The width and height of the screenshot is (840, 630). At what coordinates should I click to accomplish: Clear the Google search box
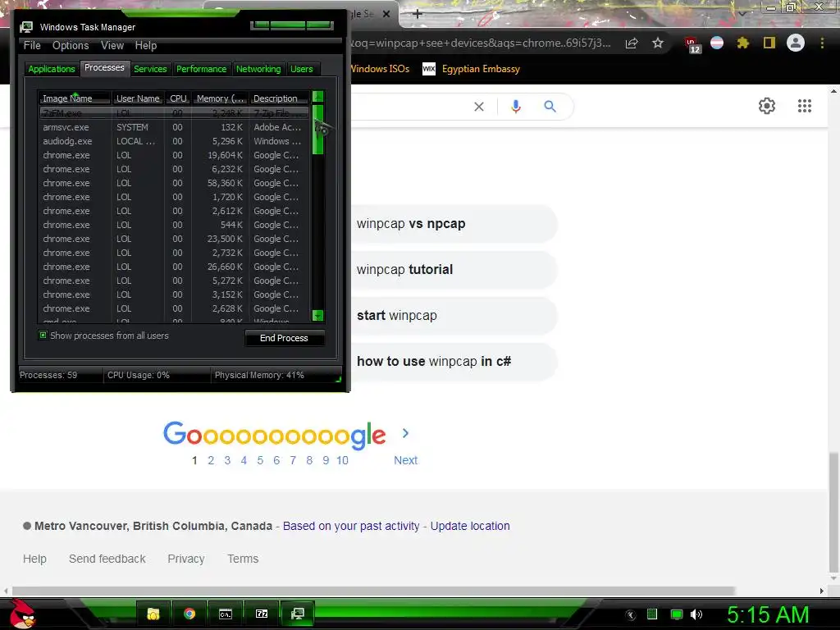click(x=479, y=107)
